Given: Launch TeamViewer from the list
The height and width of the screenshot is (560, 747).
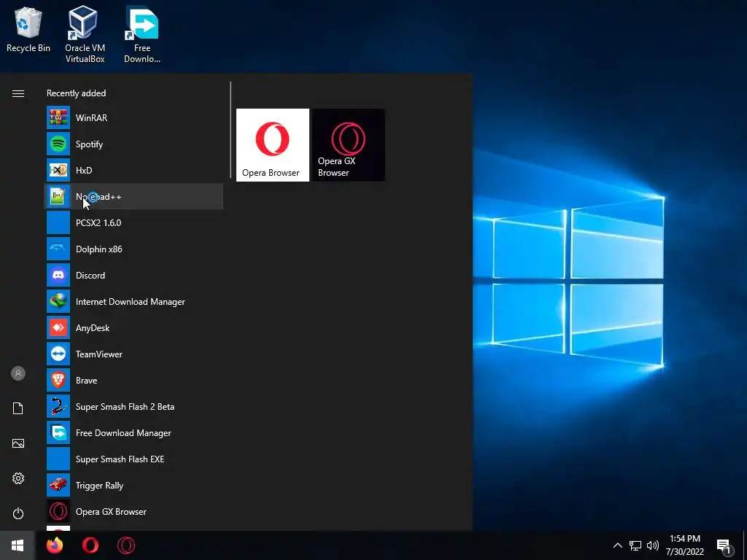Looking at the screenshot, I should (x=133, y=354).
